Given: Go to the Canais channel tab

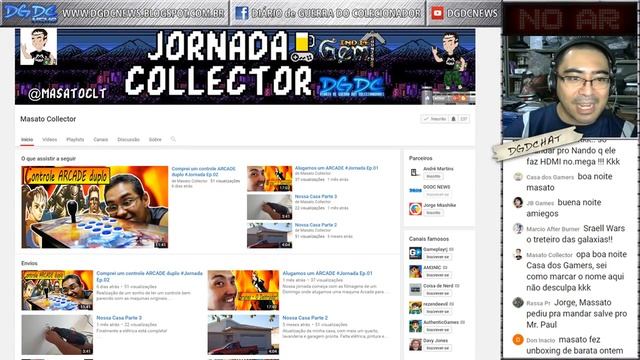Looking at the screenshot, I should [100, 140].
